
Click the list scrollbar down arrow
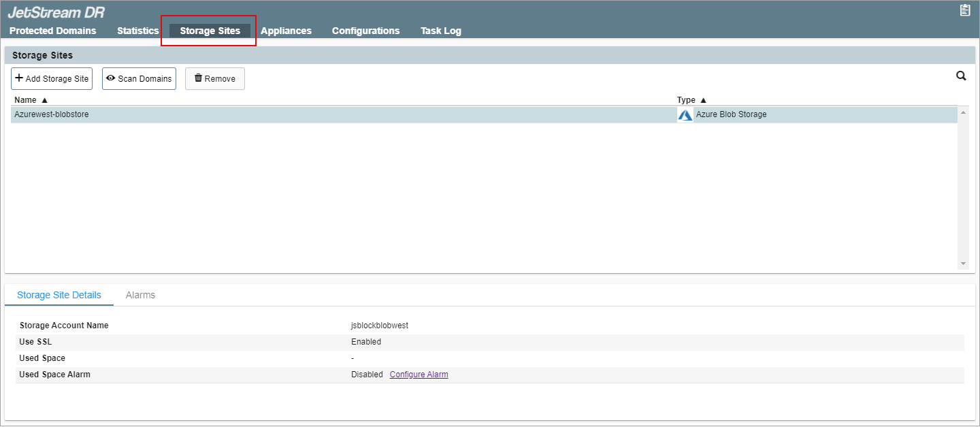tap(963, 264)
